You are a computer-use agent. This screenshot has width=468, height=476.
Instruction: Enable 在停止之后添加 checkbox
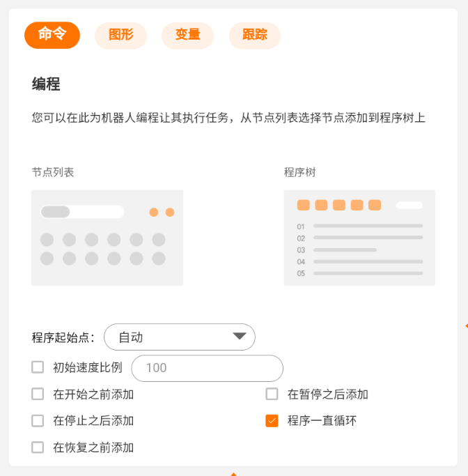click(x=38, y=421)
